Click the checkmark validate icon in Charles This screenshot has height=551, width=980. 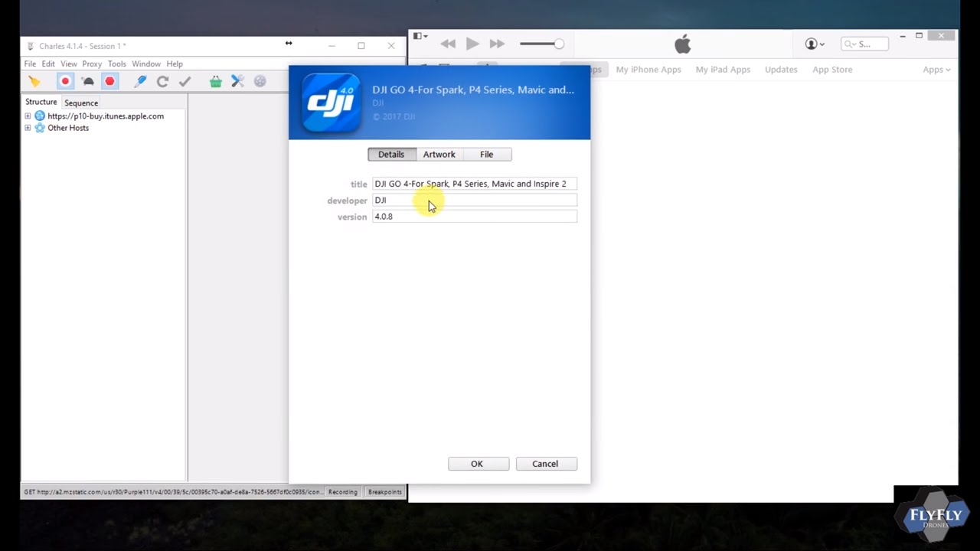(x=185, y=81)
